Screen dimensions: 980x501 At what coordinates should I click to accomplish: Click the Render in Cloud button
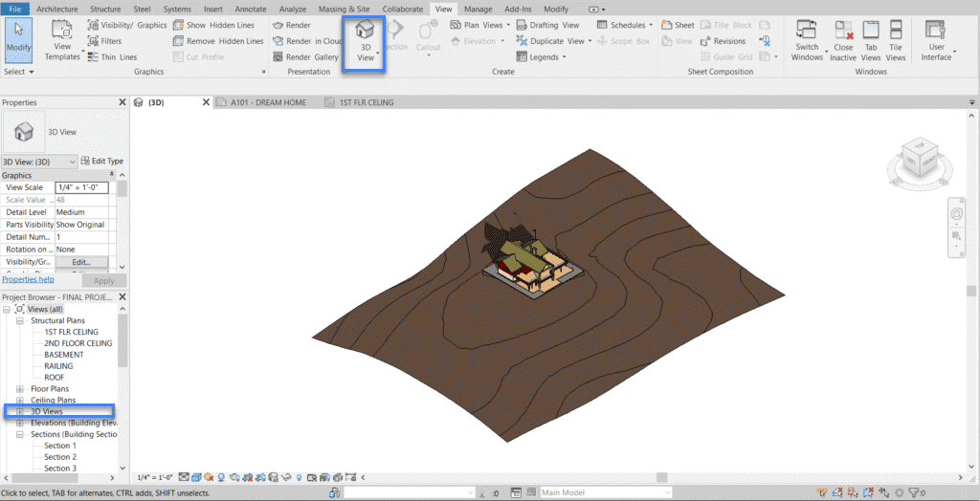[x=307, y=41]
